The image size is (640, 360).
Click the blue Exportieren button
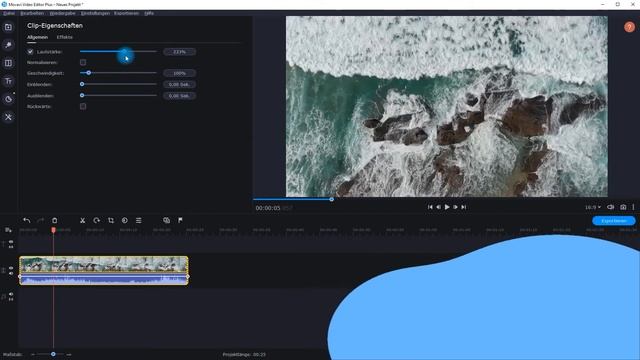pyautogui.click(x=613, y=221)
